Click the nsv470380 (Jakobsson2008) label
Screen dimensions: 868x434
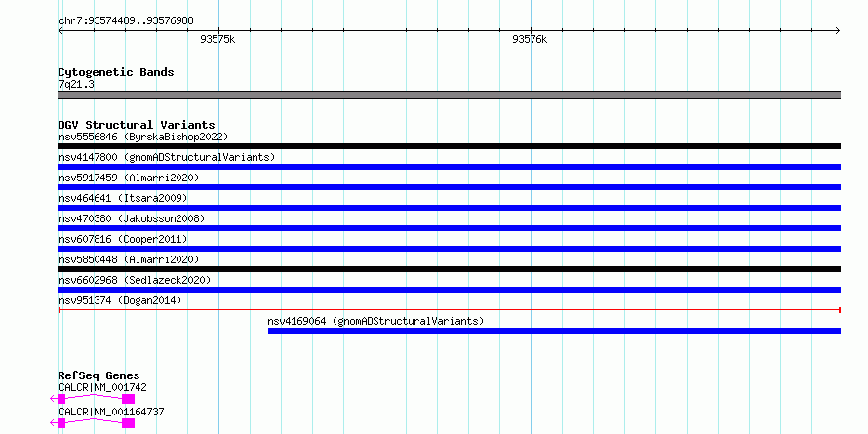click(132, 218)
